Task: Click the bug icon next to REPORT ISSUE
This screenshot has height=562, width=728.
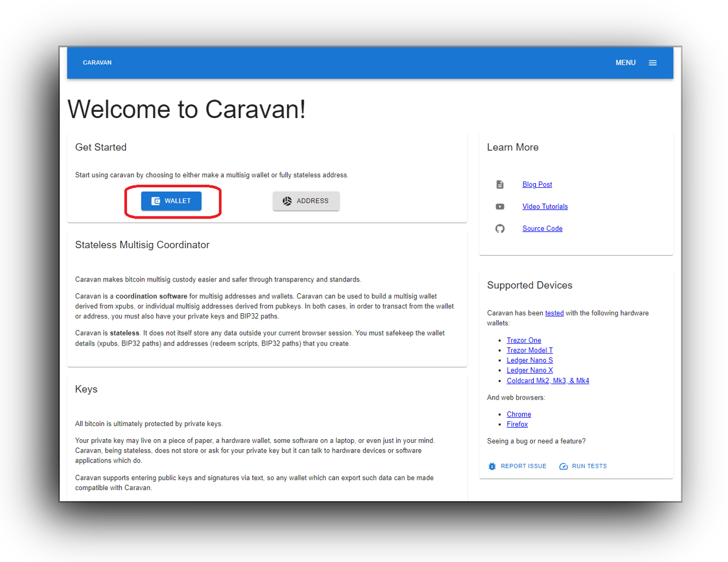Action: (x=492, y=466)
